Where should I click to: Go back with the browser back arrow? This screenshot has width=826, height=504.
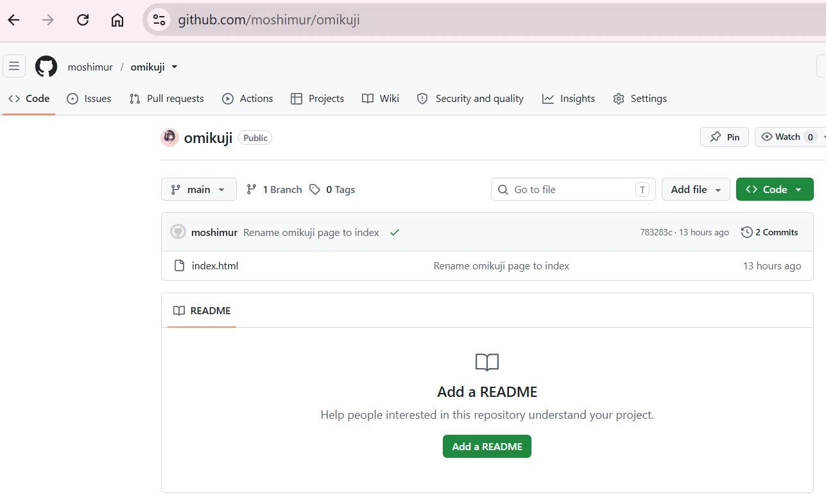[13, 20]
